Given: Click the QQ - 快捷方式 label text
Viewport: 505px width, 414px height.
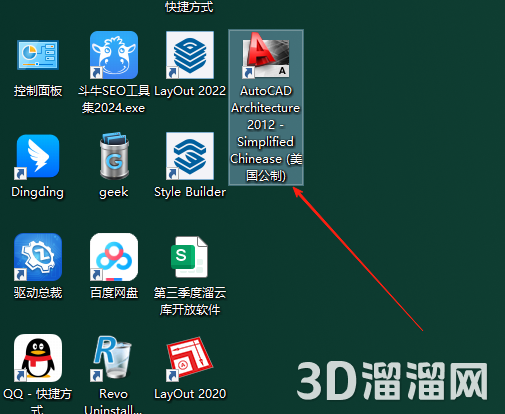Looking at the screenshot, I should pyautogui.click(x=37, y=402).
